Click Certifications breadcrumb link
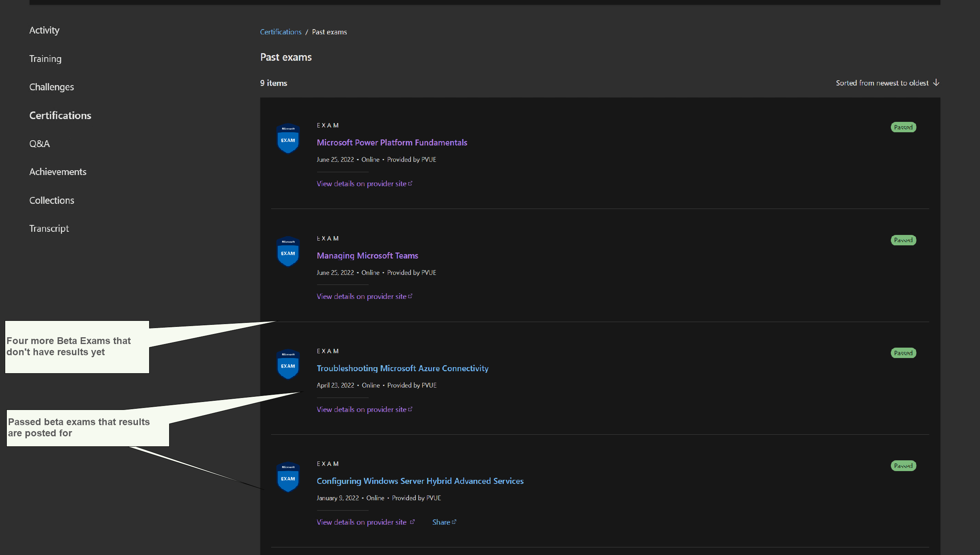 (x=281, y=32)
